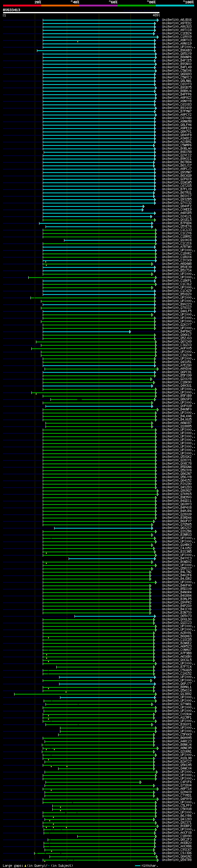This screenshot has width=197, height=868.
Task: Select subject UniRef100_Q1W1W5
Action: (x=176, y=183)
